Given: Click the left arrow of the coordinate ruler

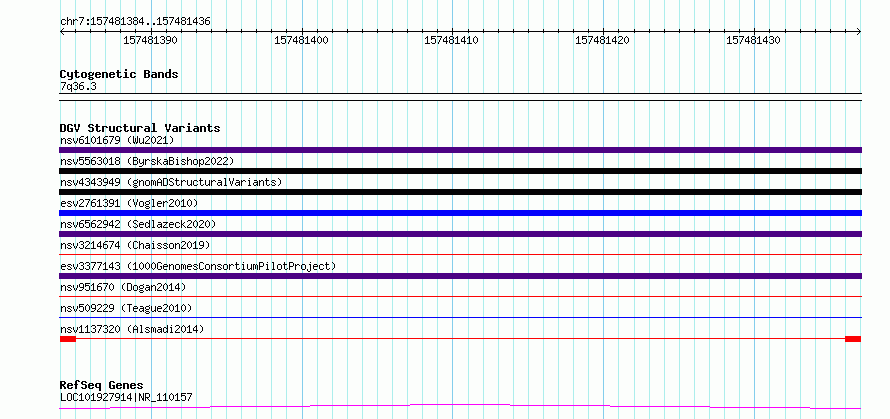Looking at the screenshot, I should point(63,32).
